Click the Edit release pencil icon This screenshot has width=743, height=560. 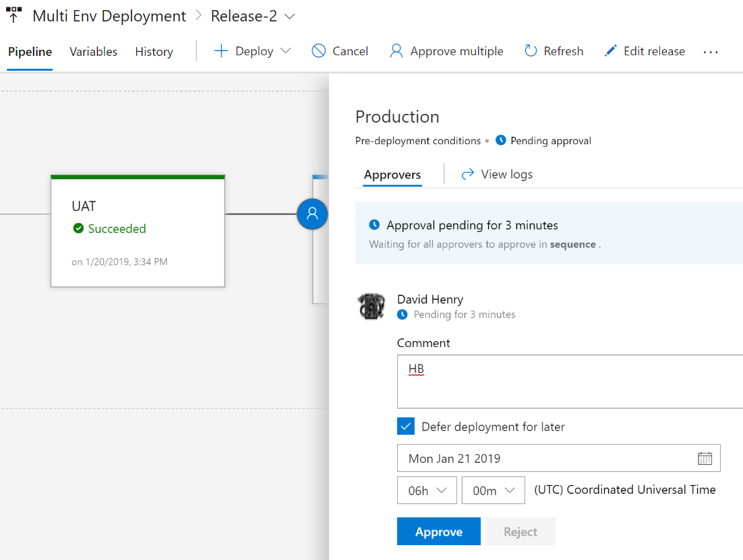coord(611,51)
